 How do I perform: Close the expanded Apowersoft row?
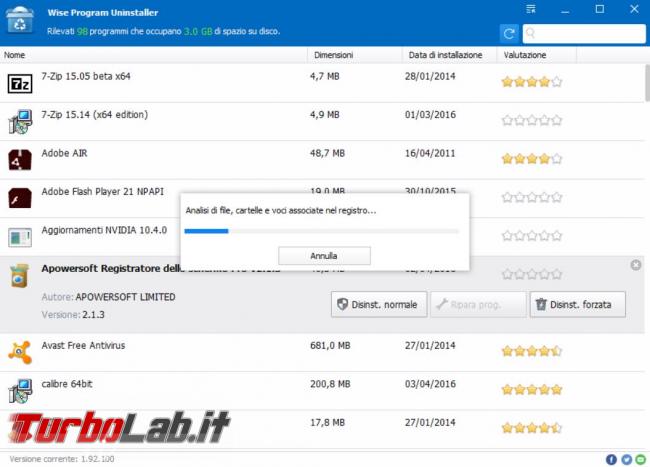coord(635,265)
